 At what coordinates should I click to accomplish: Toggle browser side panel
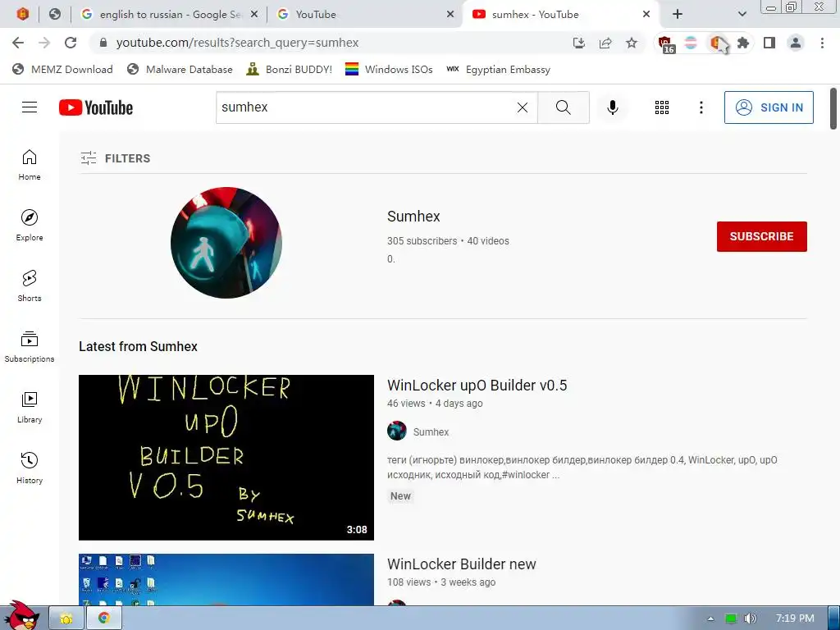click(x=769, y=43)
